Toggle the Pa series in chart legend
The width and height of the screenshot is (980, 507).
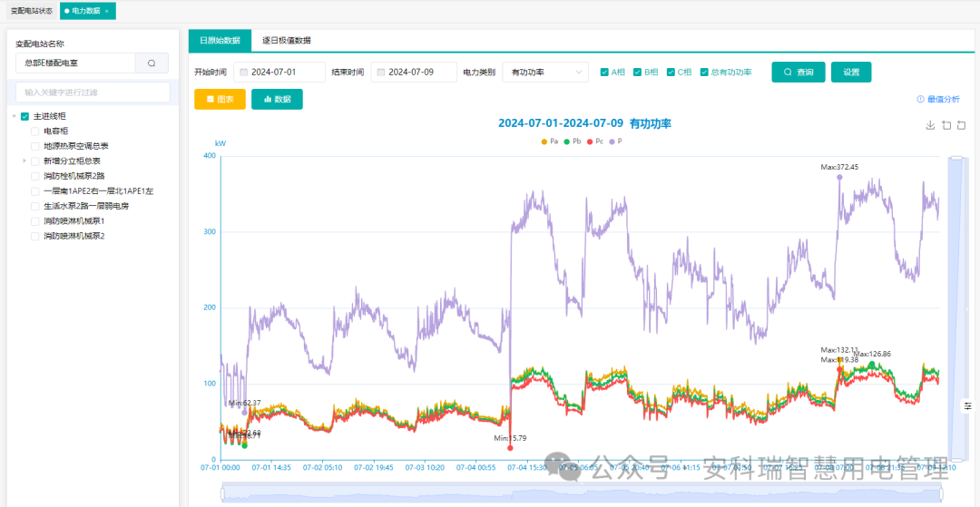549,141
